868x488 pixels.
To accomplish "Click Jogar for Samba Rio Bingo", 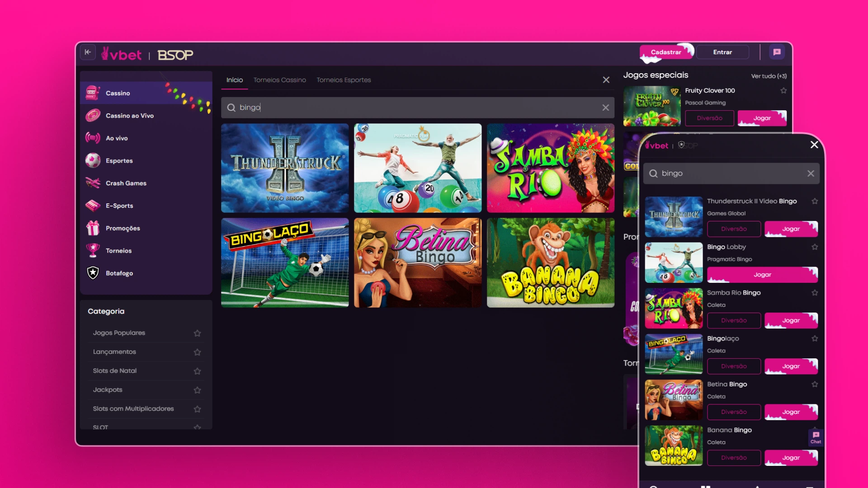I will (x=791, y=320).
